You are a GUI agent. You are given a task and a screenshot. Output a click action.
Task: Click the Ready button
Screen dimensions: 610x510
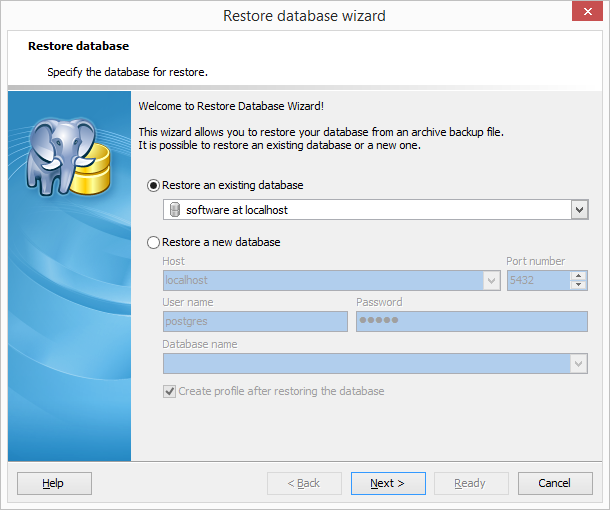pyautogui.click(x=471, y=484)
